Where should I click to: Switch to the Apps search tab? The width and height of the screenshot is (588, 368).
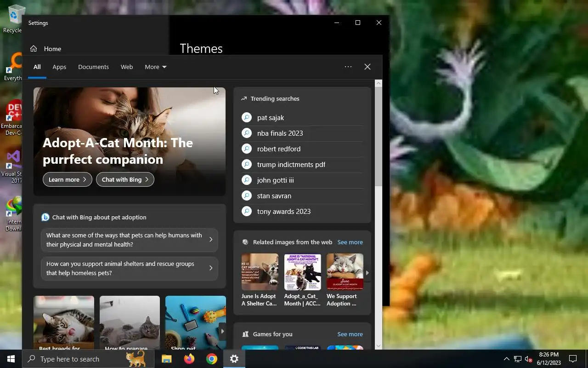point(59,67)
